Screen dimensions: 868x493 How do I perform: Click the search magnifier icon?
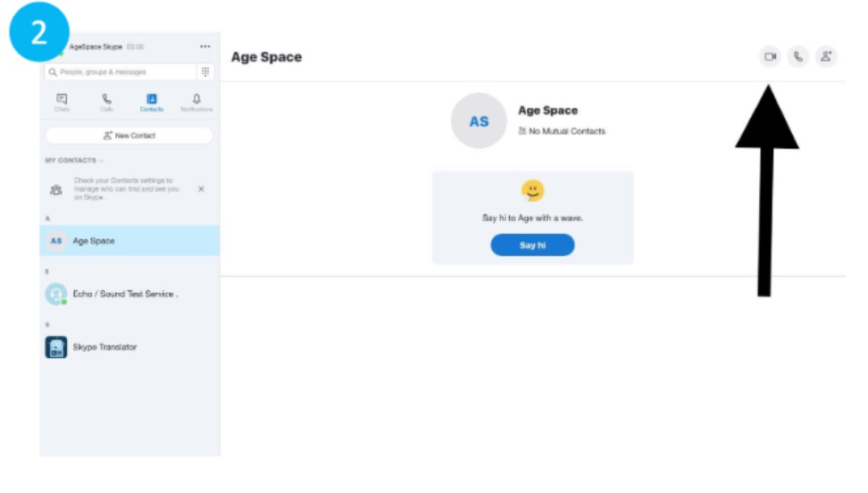click(x=54, y=72)
